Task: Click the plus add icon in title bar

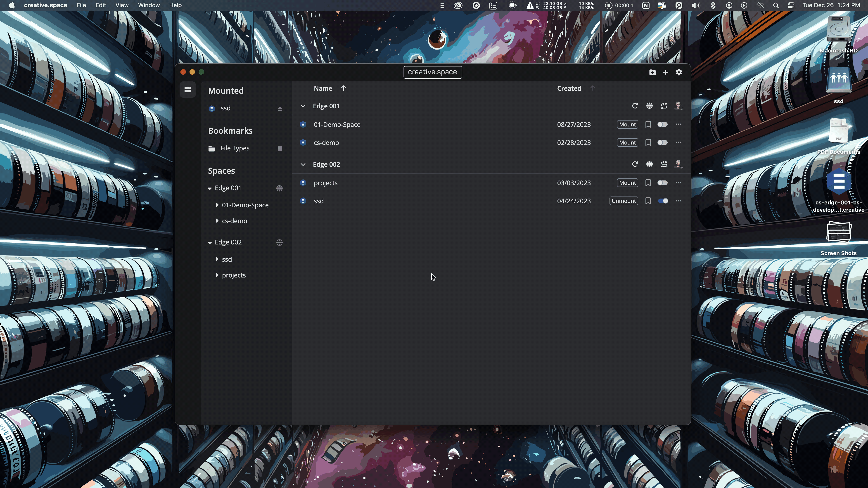Action: pyautogui.click(x=666, y=72)
